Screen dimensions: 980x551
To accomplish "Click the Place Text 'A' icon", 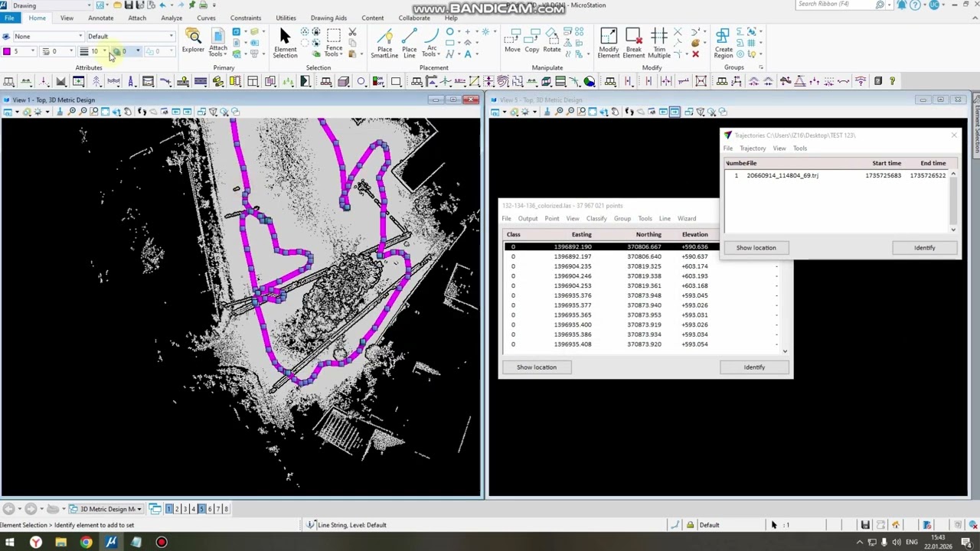I will pos(467,54).
